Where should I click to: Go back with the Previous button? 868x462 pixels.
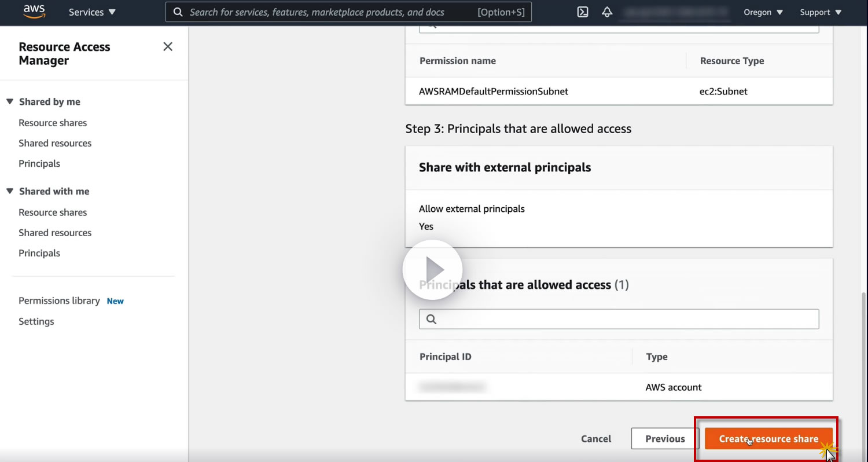pos(665,439)
